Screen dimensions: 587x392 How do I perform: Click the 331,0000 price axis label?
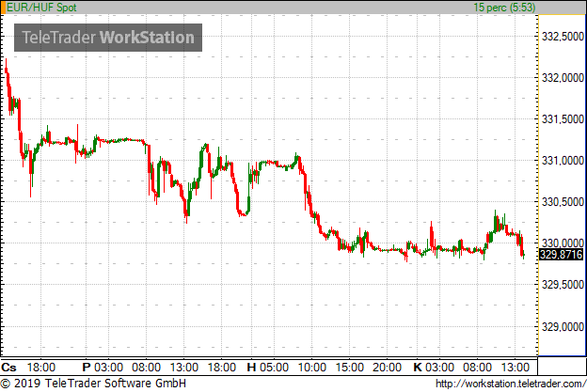[x=563, y=161]
